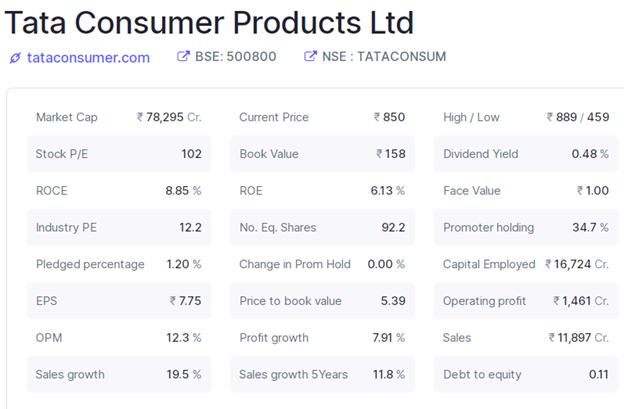
Task: Select the Market Cap value row
Action: (x=118, y=117)
